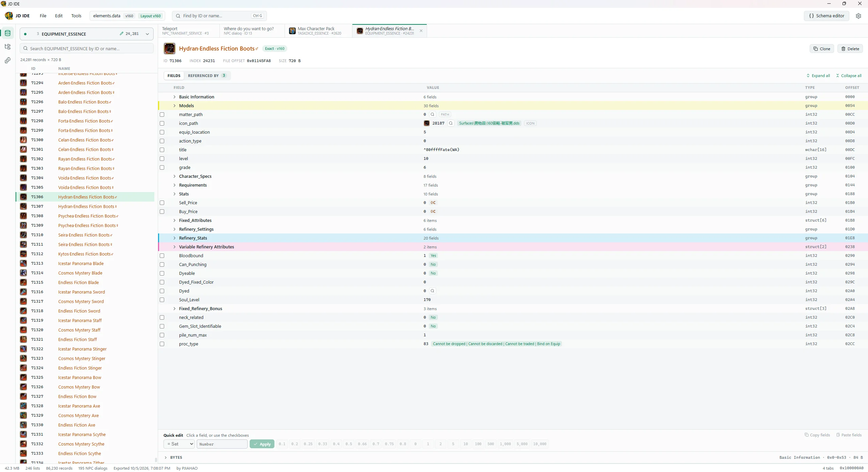Check the equip_loacation field checkbox
868x472 pixels.
pos(162,132)
